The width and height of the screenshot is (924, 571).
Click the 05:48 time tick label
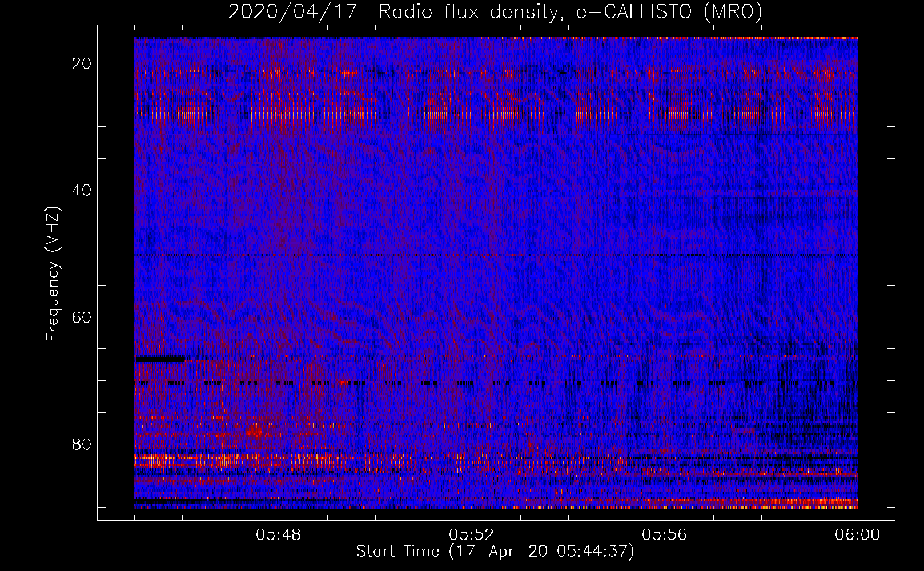279,535
